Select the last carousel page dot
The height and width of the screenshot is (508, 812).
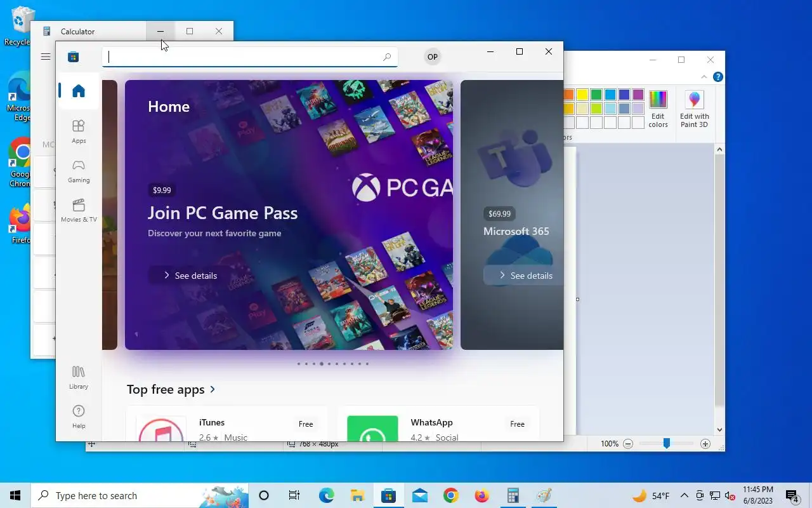click(x=367, y=364)
